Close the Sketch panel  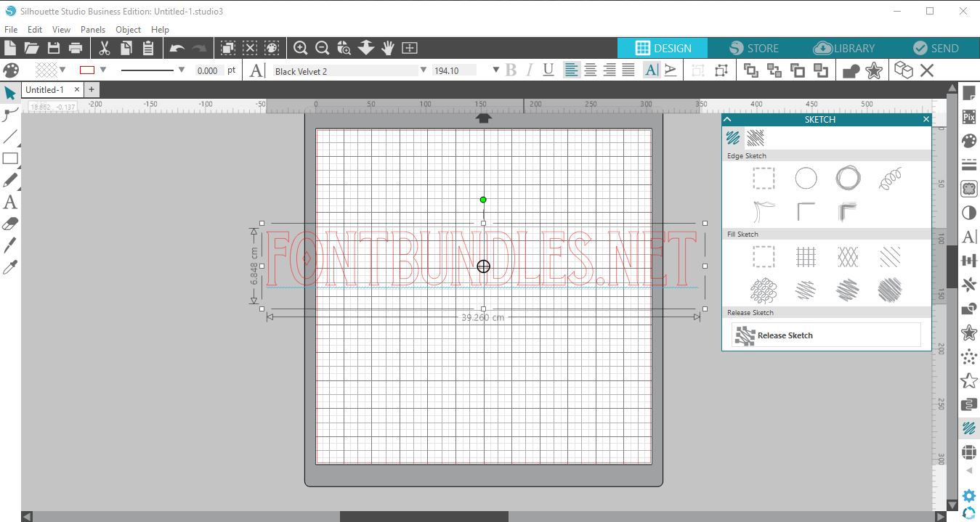coord(926,119)
